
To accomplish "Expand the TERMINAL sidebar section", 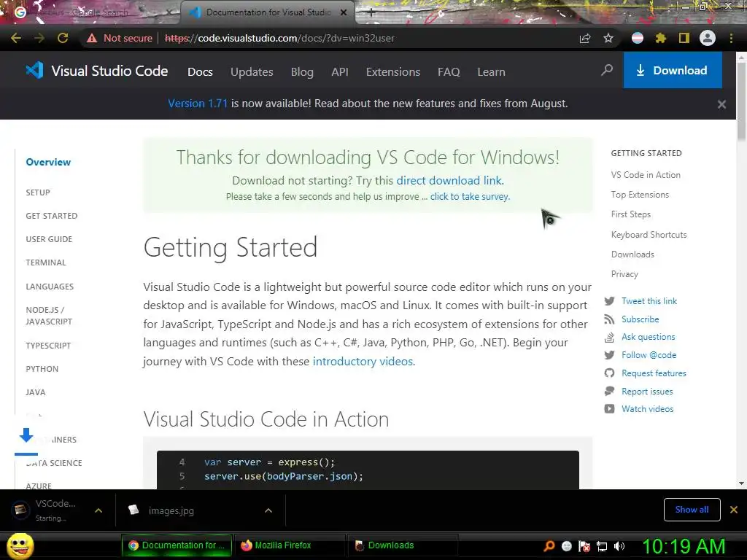I will pyautogui.click(x=46, y=262).
